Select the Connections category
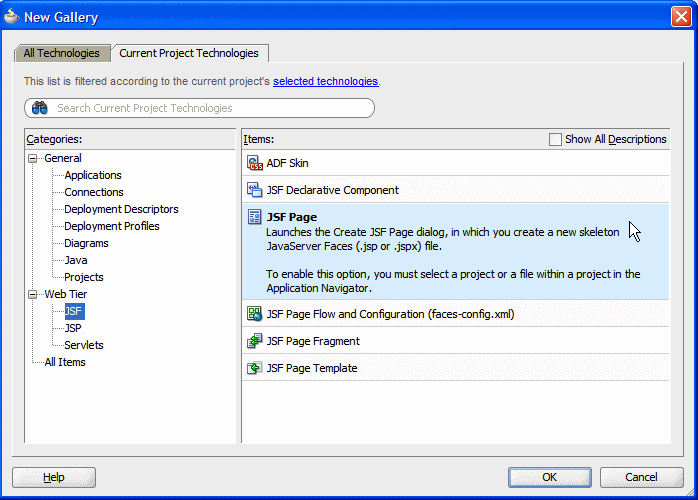The width and height of the screenshot is (698, 500). [x=94, y=192]
